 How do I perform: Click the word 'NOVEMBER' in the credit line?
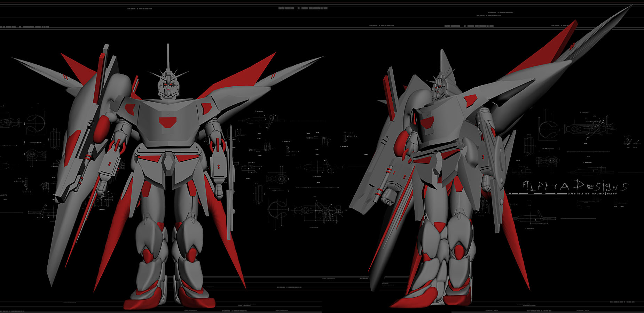click(x=598, y=194)
